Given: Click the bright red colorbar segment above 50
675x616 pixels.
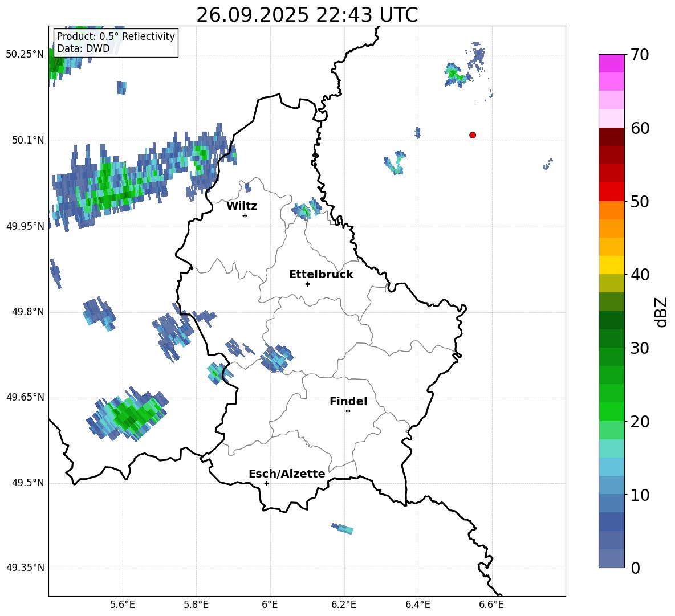Looking at the screenshot, I should tap(611, 192).
